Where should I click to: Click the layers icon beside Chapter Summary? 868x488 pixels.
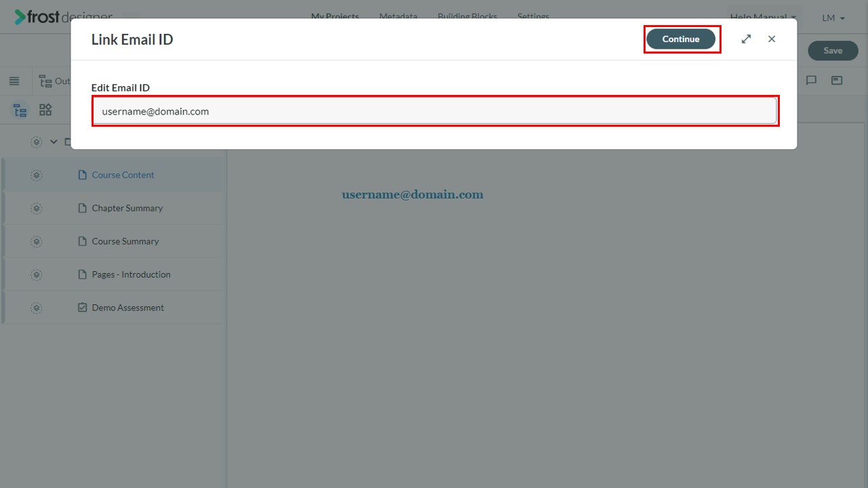coord(37,208)
